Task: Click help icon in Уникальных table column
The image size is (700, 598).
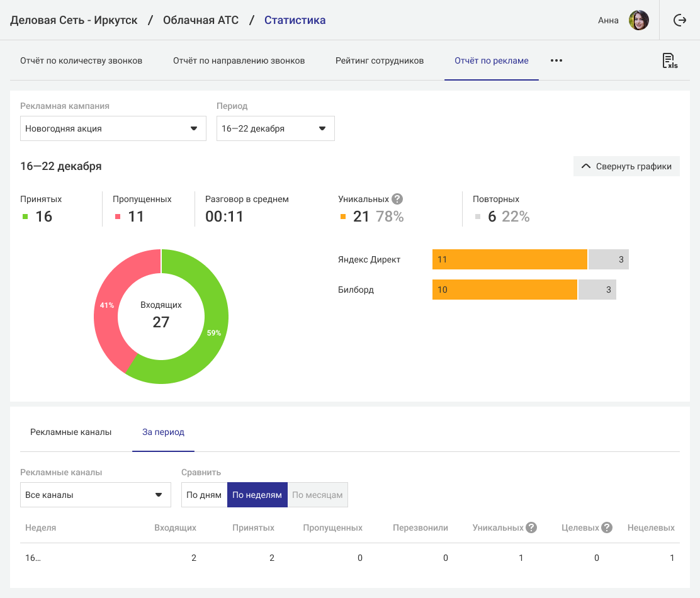Action: (x=531, y=527)
